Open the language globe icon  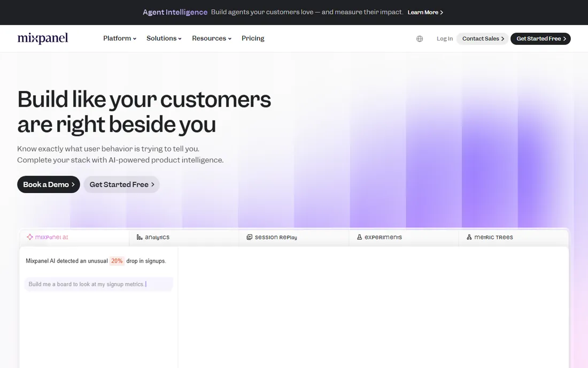tap(420, 39)
